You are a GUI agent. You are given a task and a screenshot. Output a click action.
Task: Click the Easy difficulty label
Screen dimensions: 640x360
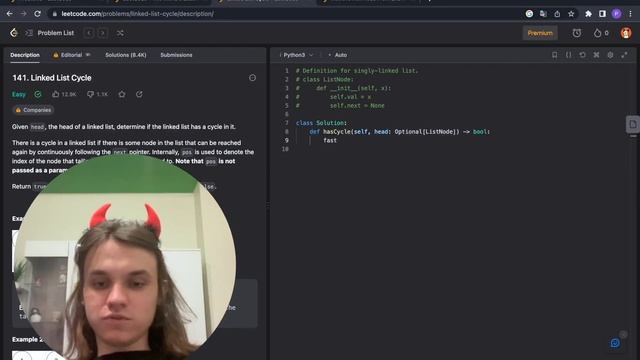click(x=19, y=94)
